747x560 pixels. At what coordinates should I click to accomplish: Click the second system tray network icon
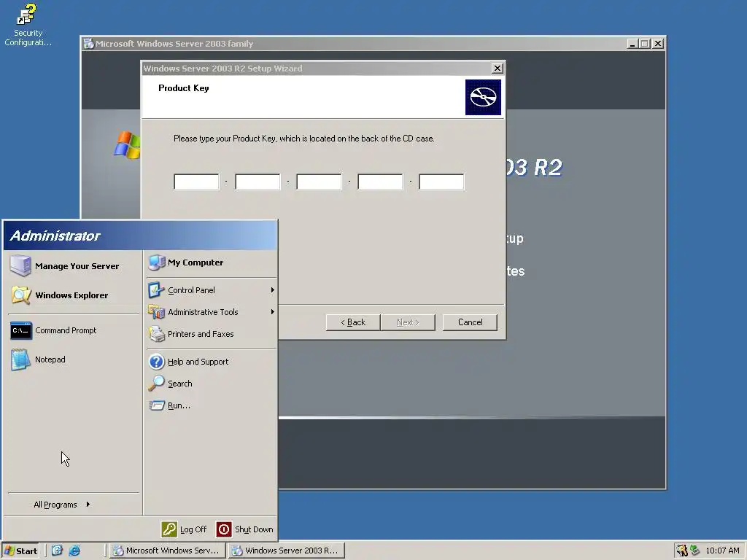click(x=695, y=551)
